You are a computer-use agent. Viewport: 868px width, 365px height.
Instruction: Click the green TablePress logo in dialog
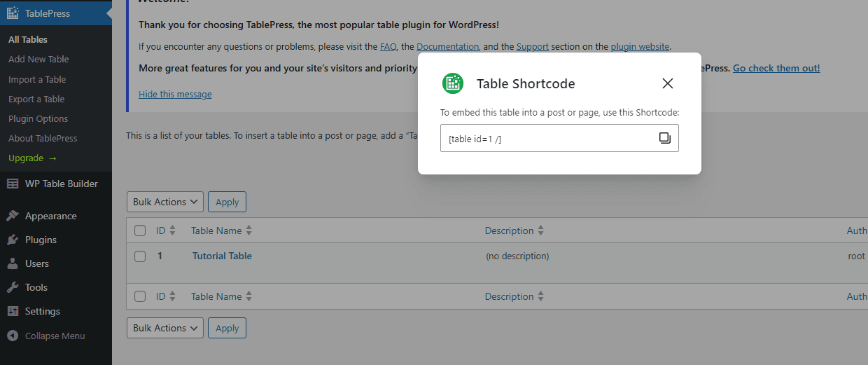point(453,83)
